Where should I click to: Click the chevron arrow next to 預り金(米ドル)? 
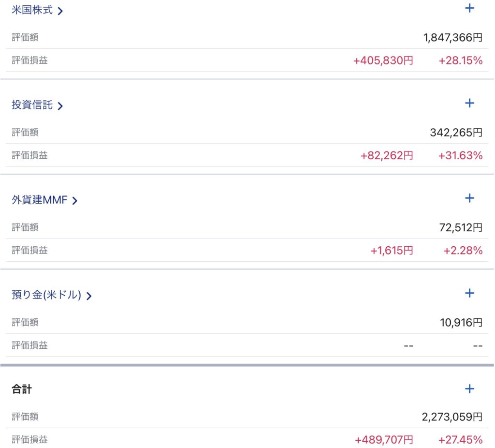(x=89, y=296)
